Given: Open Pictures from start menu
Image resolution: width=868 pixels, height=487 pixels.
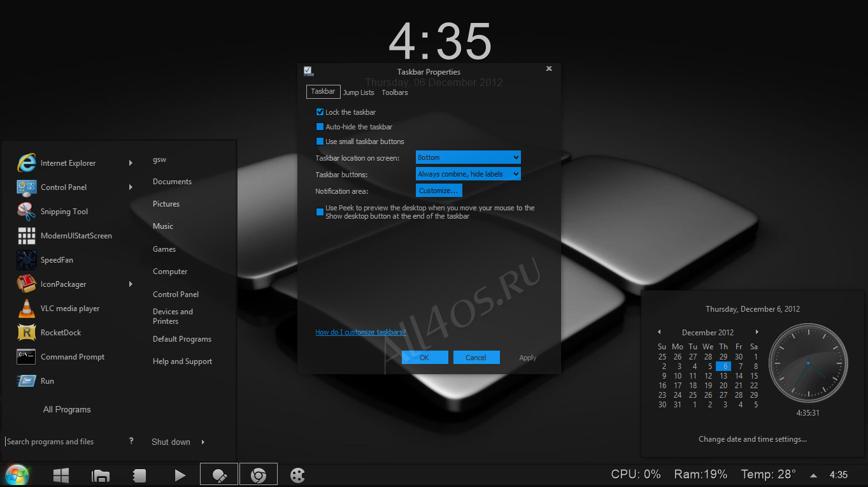Looking at the screenshot, I should pyautogui.click(x=166, y=204).
